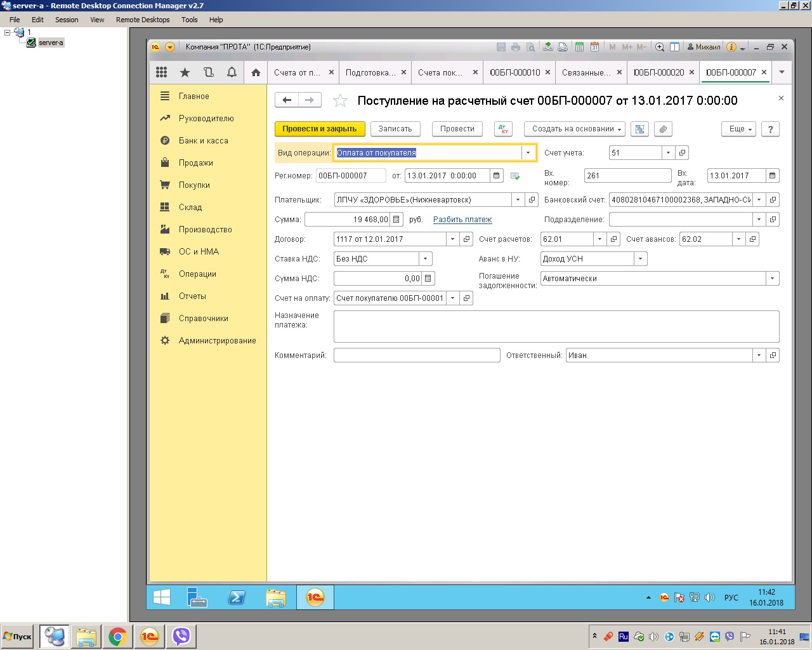This screenshot has width=812, height=650.
Task: Open PowerShell in the remote taskbar
Action: 237,597
